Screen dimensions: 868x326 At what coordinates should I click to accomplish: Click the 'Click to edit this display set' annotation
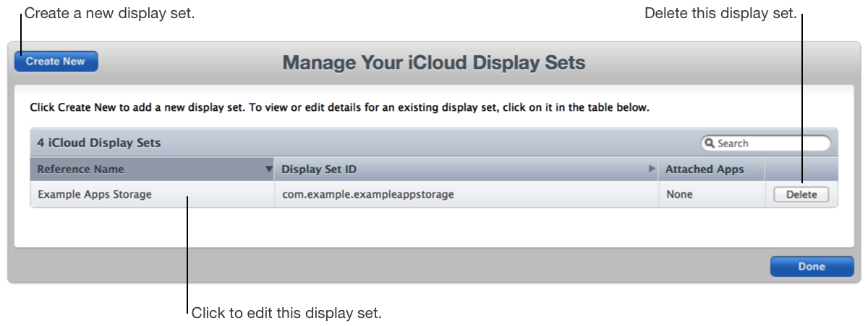(x=286, y=313)
